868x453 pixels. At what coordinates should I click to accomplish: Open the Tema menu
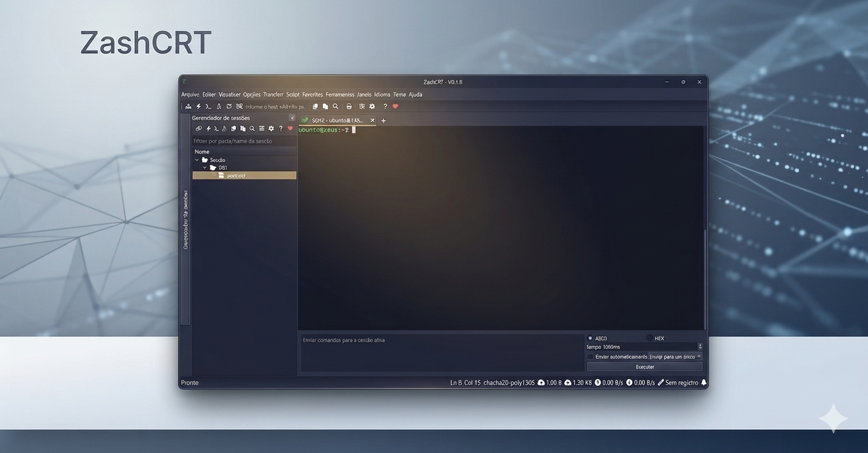point(399,95)
